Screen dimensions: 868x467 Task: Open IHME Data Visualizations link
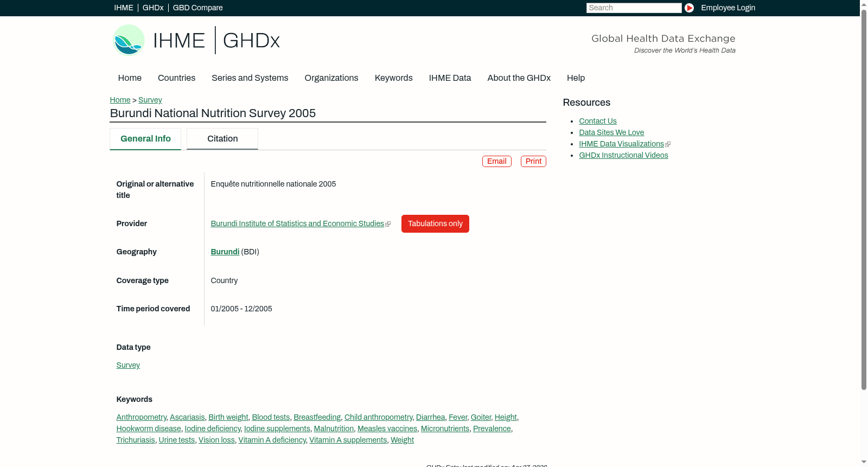[621, 144]
